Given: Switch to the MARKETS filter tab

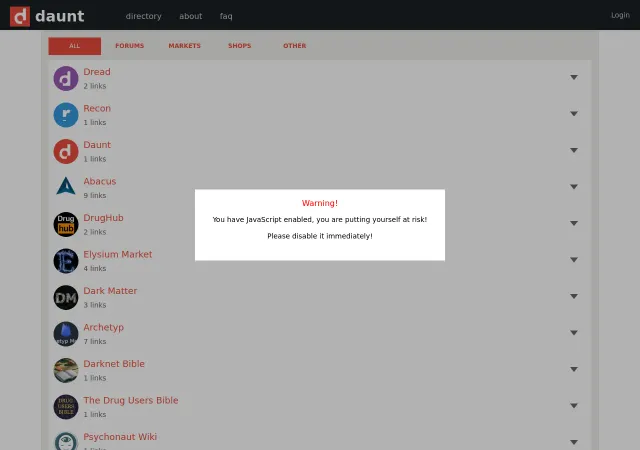Looking at the screenshot, I should (184, 46).
